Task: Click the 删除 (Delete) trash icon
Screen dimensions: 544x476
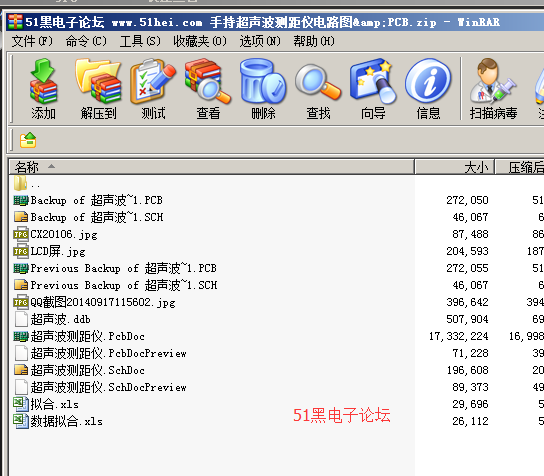Action: coord(263,89)
